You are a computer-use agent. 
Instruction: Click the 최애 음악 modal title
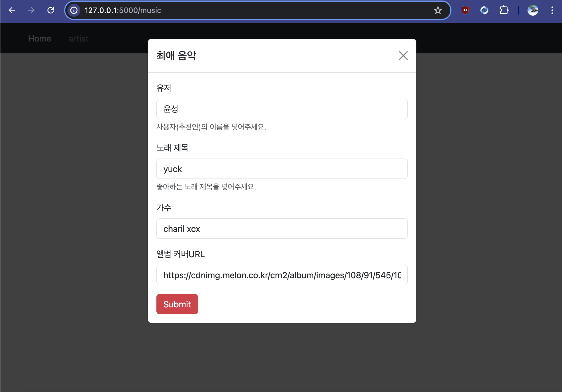click(176, 56)
